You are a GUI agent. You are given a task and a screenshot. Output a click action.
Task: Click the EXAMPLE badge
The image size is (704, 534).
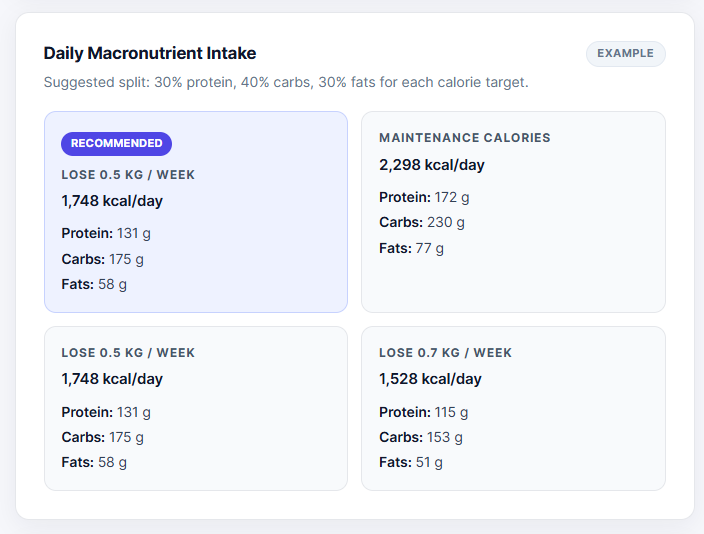(625, 53)
